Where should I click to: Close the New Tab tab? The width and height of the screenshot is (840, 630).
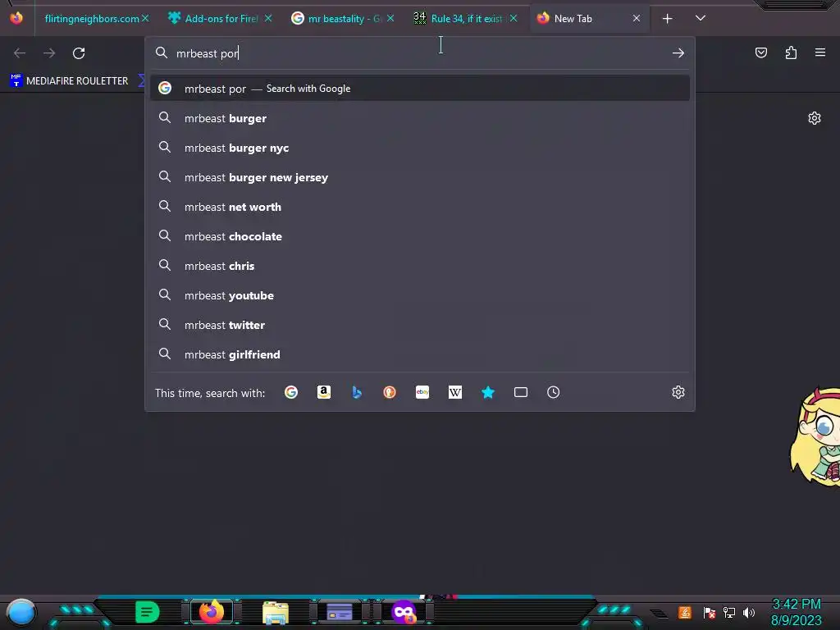pos(637,18)
